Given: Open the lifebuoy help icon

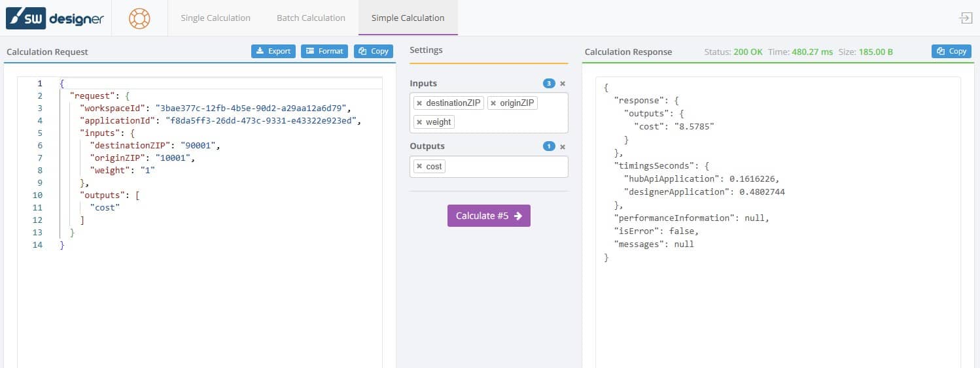Looking at the screenshot, I should (x=139, y=18).
